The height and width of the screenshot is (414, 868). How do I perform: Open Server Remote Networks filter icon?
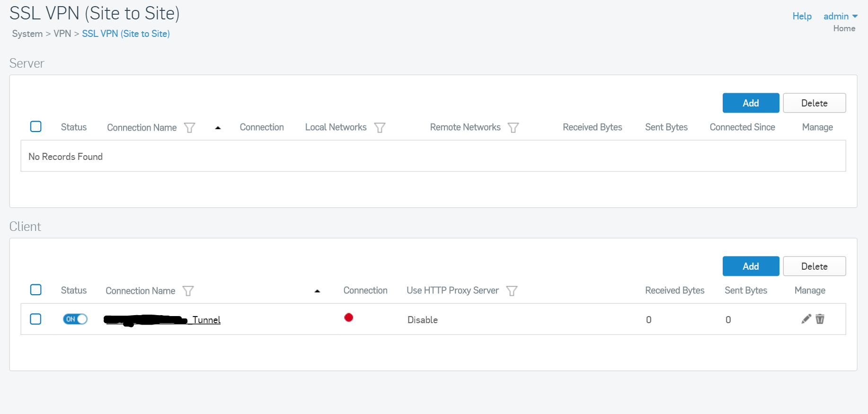tap(513, 128)
